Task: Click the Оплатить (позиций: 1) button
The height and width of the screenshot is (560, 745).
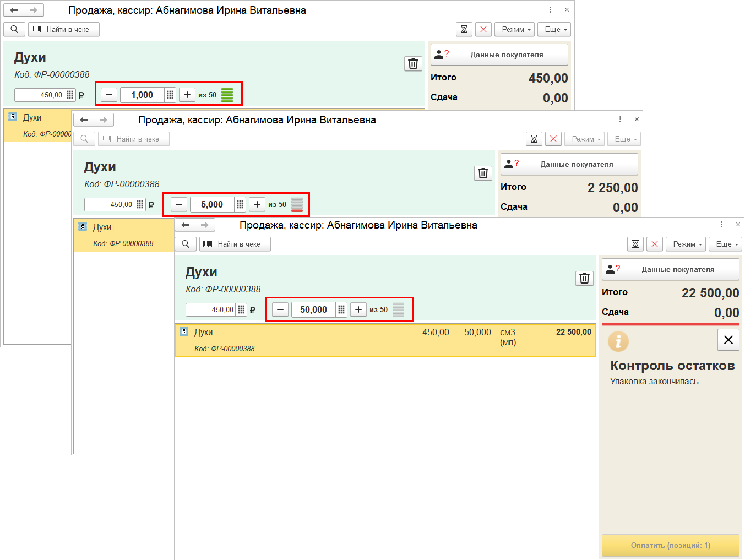Action: (671, 545)
